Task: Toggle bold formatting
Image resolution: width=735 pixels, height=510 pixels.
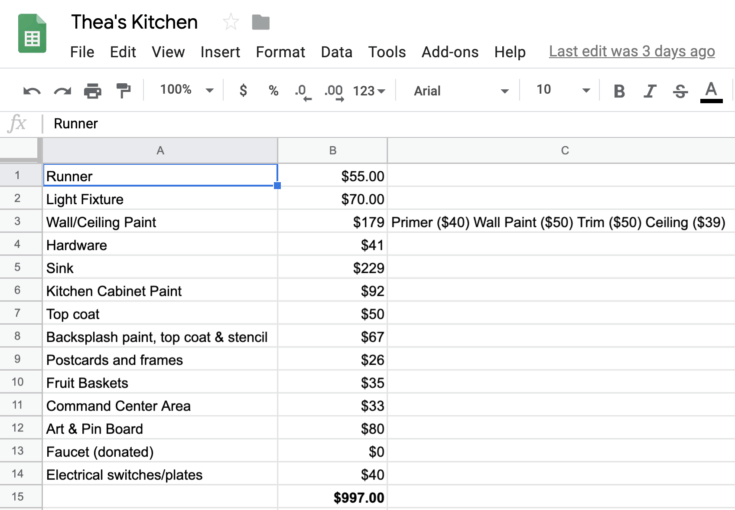Action: click(x=619, y=91)
